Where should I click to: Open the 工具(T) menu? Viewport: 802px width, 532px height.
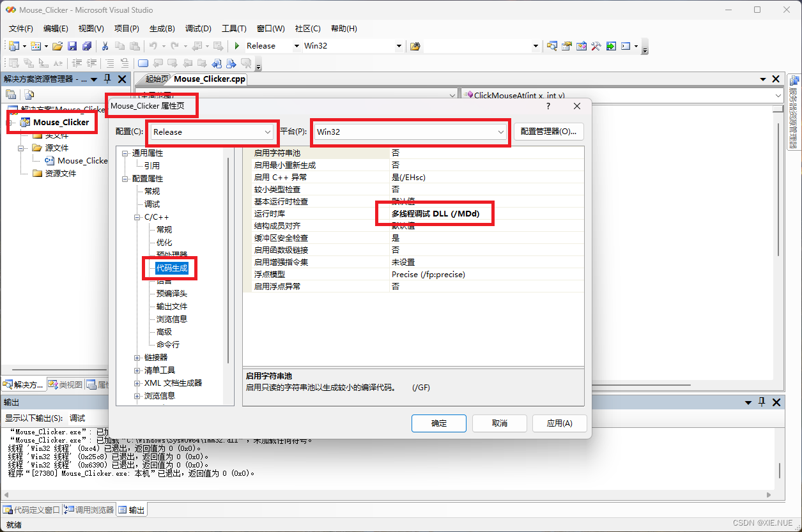coord(234,29)
